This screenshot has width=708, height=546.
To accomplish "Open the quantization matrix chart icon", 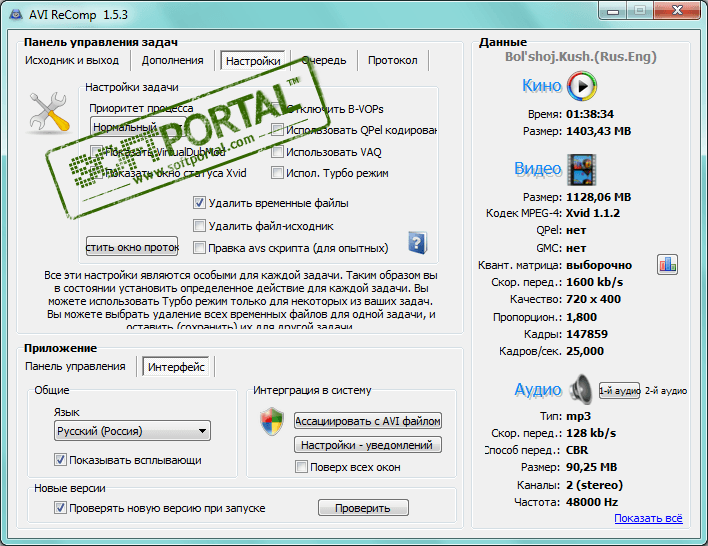I will (x=667, y=265).
